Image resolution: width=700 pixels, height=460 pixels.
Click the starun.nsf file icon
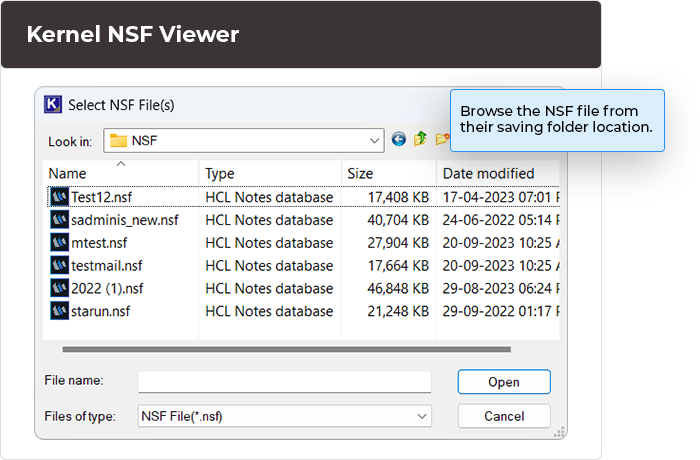59,310
